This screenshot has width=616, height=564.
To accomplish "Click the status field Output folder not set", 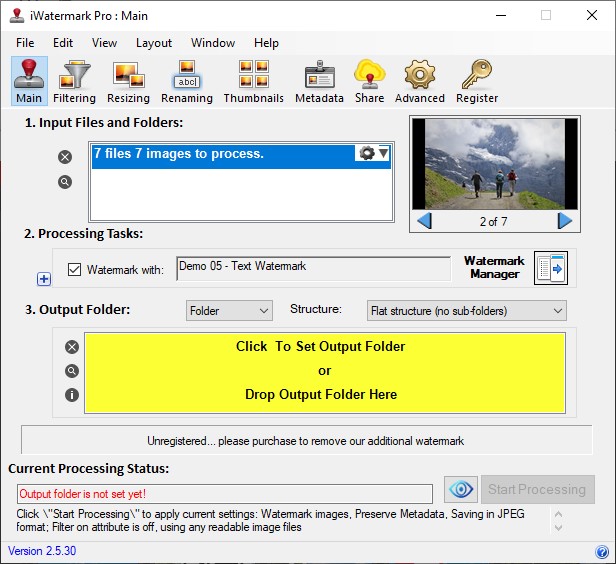I will (x=225, y=494).
